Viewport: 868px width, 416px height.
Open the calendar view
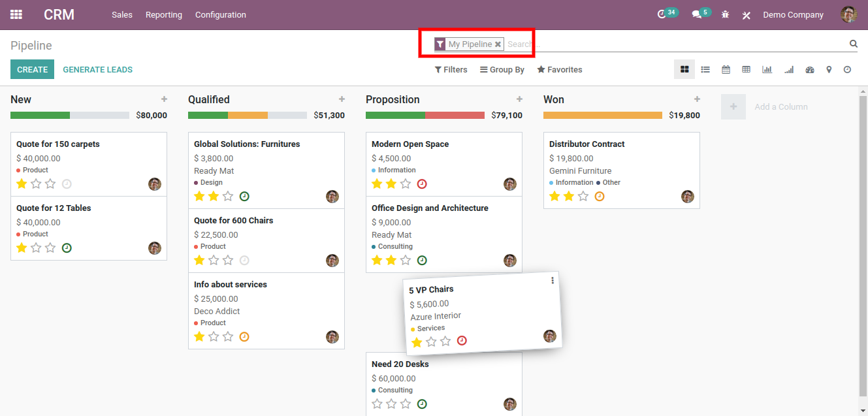point(726,69)
